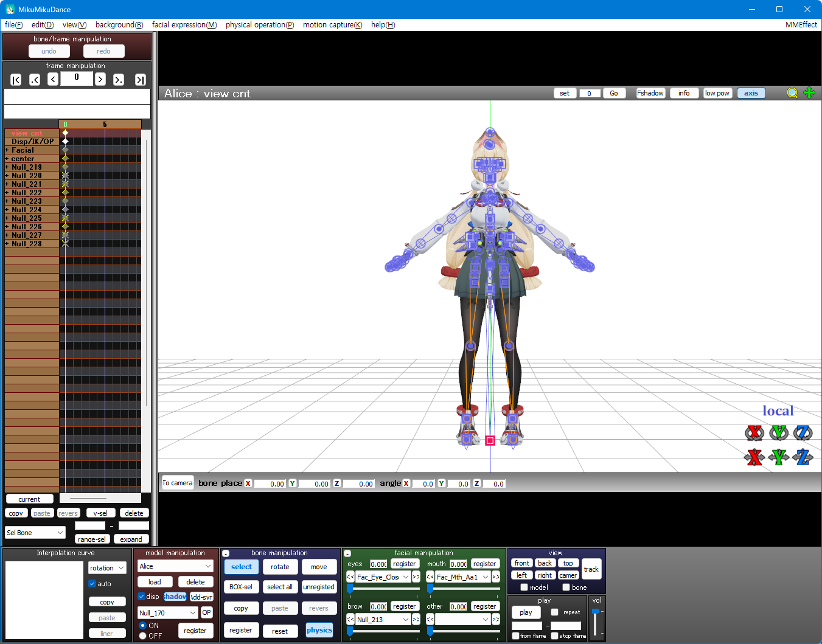Image resolution: width=822 pixels, height=644 pixels.
Task: Open Fac_Mth_Aa1 mouth morph dropdown
Action: pos(462,577)
